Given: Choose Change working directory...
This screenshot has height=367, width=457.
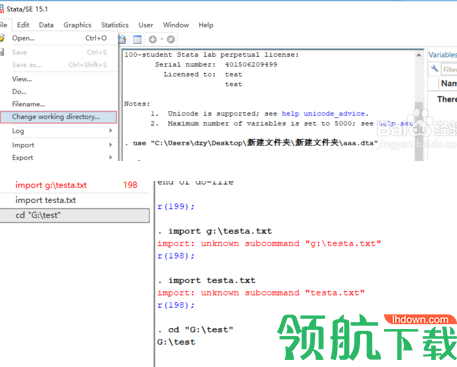Looking at the screenshot, I should click(59, 117).
